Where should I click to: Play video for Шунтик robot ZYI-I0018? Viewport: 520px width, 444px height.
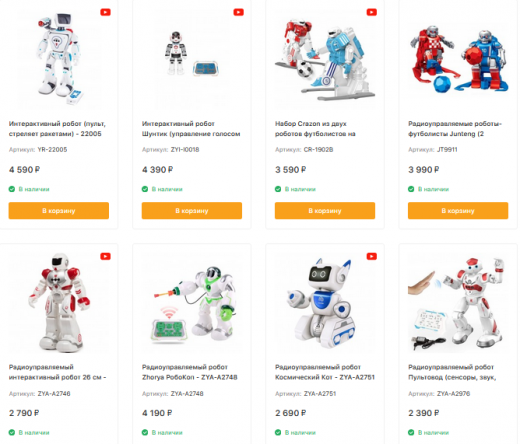pyautogui.click(x=238, y=12)
